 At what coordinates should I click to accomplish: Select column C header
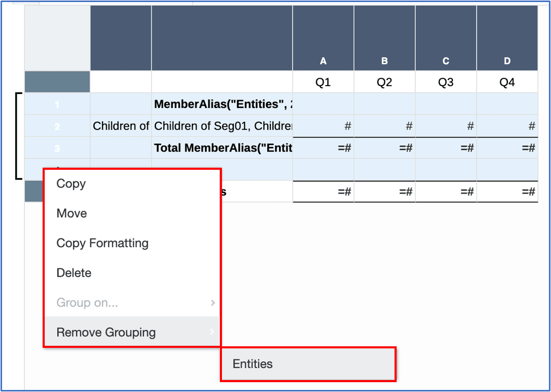446,61
